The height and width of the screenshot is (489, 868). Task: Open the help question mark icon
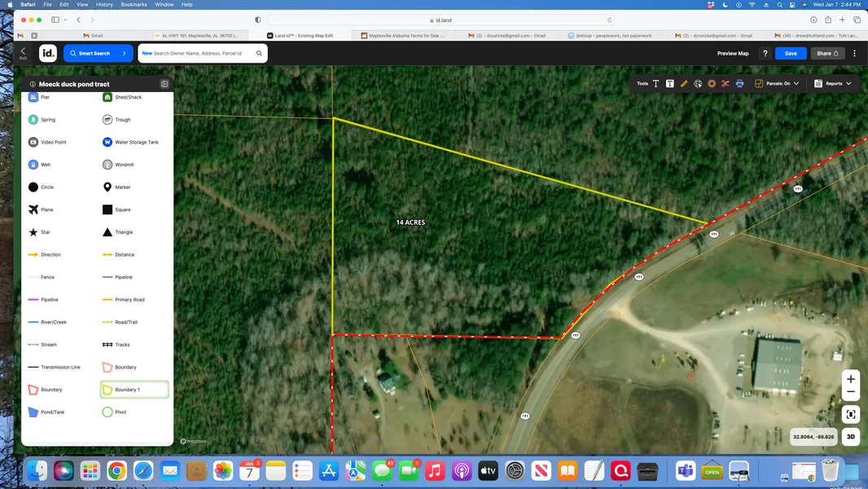point(765,53)
